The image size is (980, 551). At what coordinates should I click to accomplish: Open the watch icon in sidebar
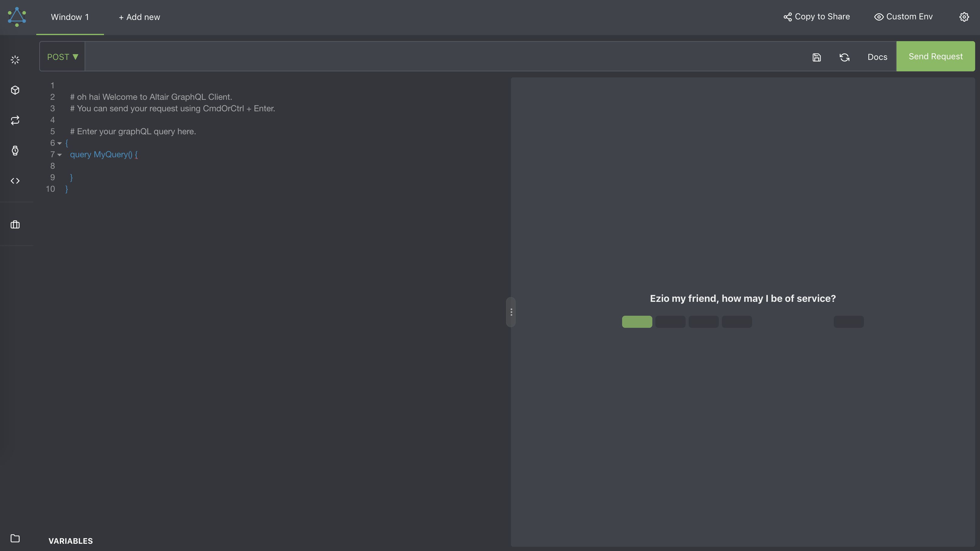click(x=15, y=151)
